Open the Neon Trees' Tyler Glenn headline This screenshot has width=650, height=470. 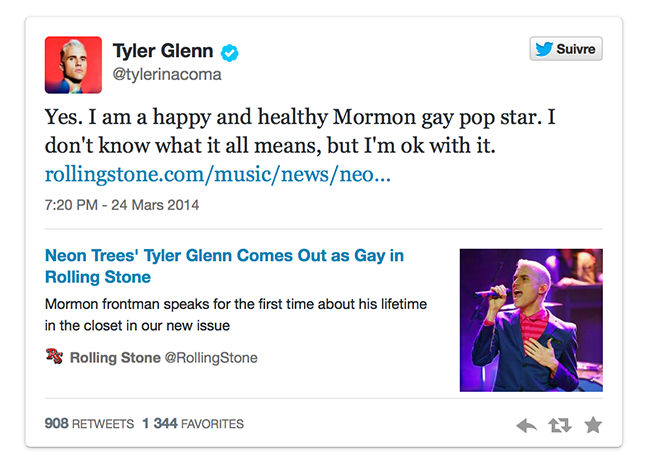224,266
